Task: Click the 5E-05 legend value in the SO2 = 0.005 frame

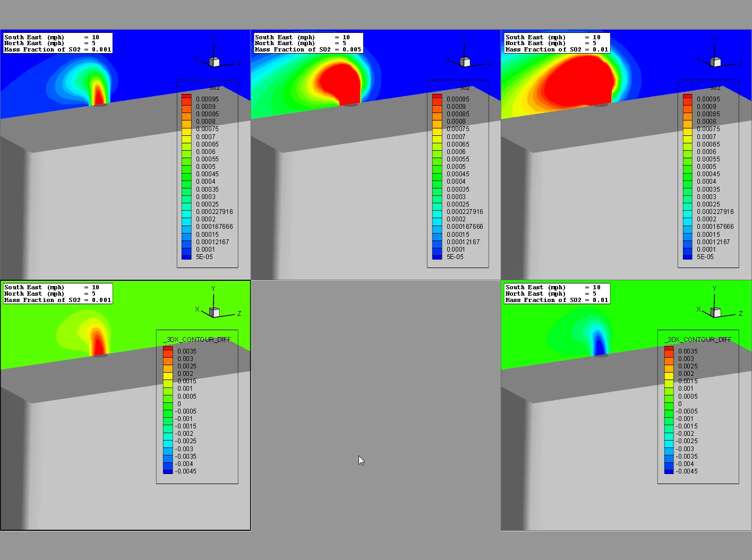Action: click(x=455, y=257)
